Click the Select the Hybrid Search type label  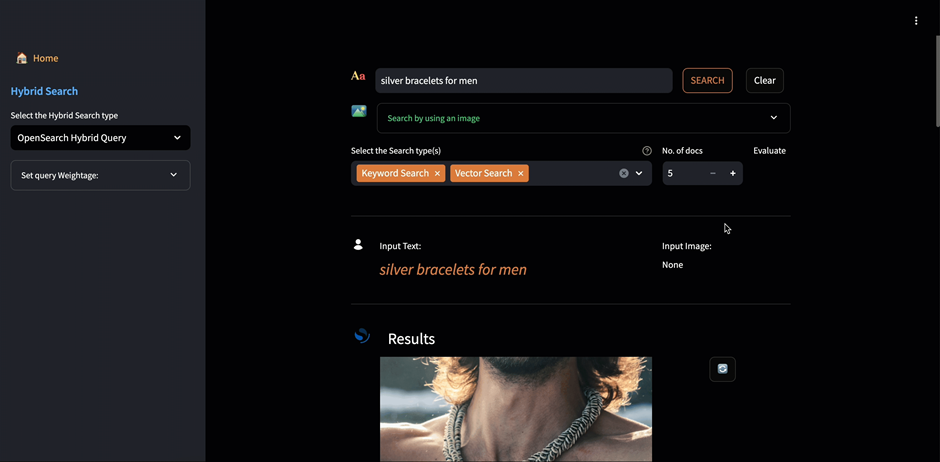pyautogui.click(x=64, y=116)
